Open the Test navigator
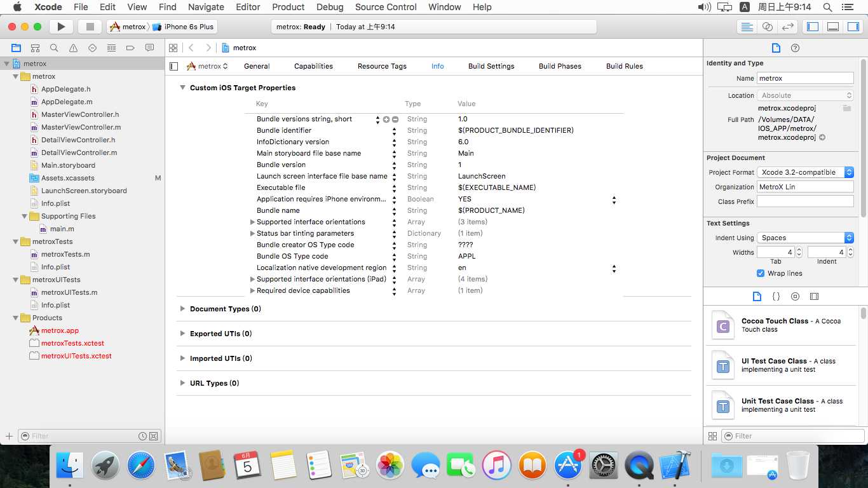This screenshot has width=868, height=488. [x=92, y=48]
